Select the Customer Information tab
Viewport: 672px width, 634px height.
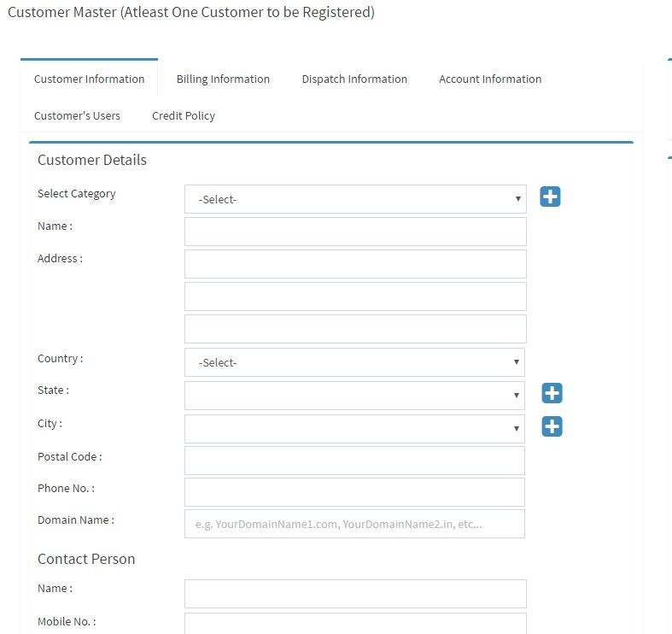pos(89,79)
